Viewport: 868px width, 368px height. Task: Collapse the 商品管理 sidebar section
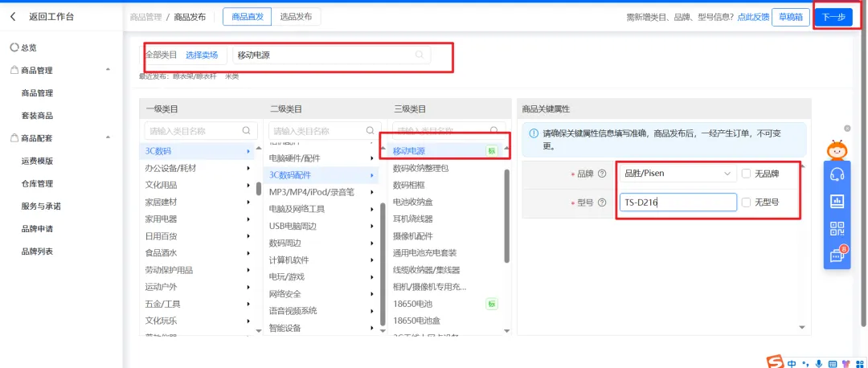[108, 71]
